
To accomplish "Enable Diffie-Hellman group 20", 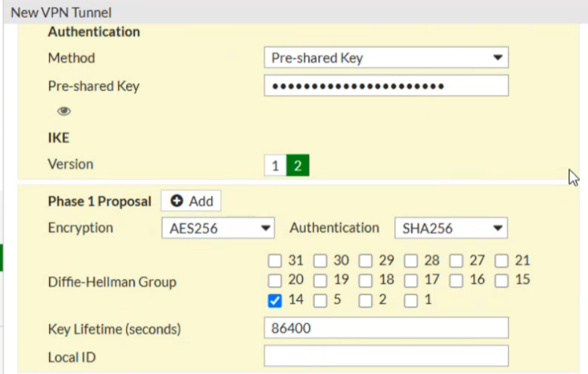I will pyautogui.click(x=275, y=281).
